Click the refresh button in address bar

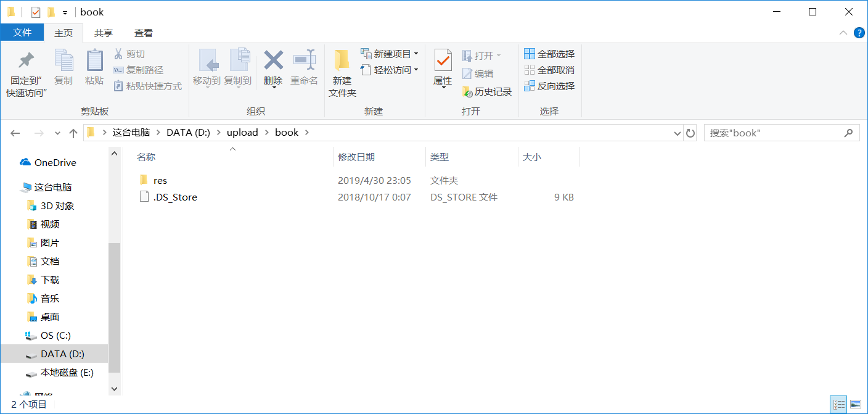[690, 132]
